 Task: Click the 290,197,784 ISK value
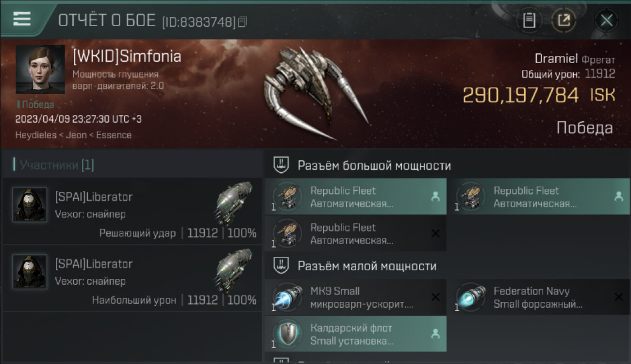tap(539, 95)
